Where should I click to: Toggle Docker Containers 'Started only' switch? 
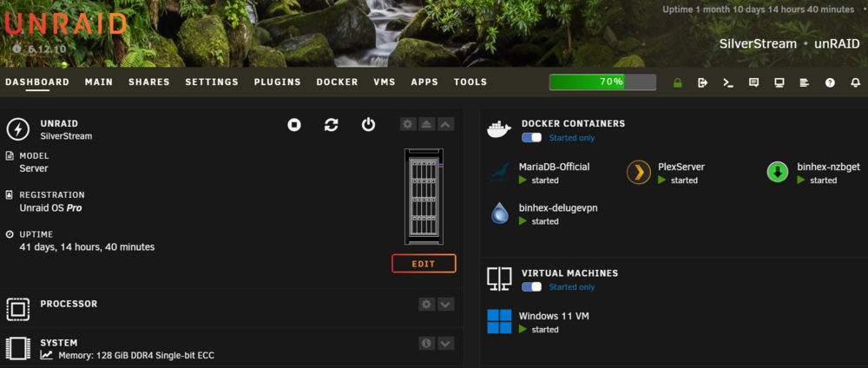pos(531,137)
